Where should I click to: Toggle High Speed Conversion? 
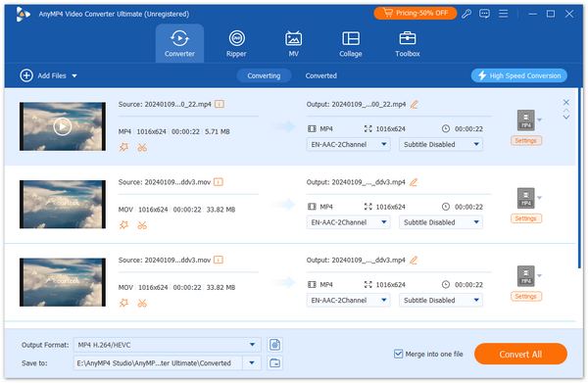click(519, 75)
